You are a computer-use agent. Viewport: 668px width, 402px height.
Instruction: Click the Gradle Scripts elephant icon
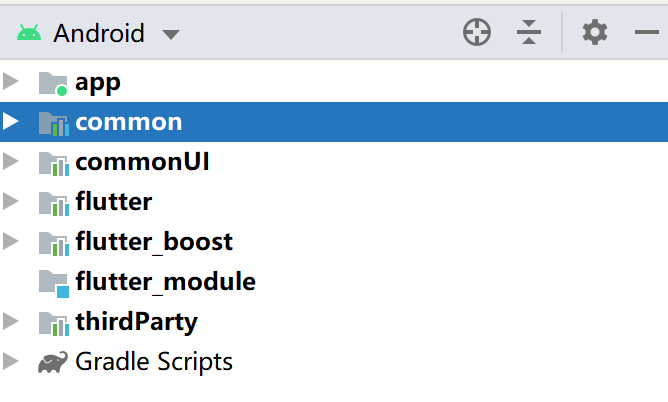[53, 362]
